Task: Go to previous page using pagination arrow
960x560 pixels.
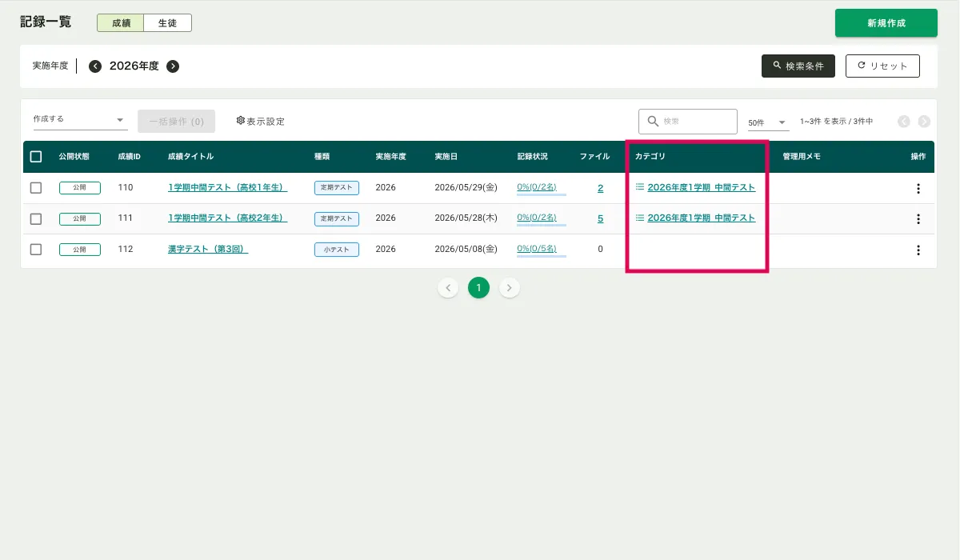Action: (x=448, y=288)
